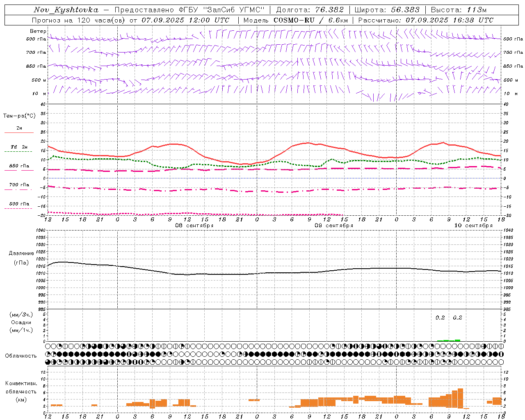This screenshot has width=525, height=420.
Task: Click the elevation text Высота: 113м
Action: tap(459, 10)
